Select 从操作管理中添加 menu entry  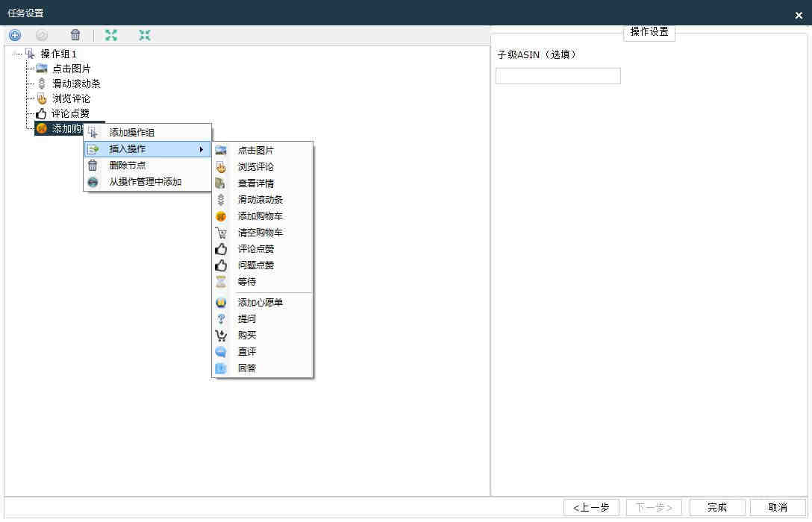click(146, 182)
